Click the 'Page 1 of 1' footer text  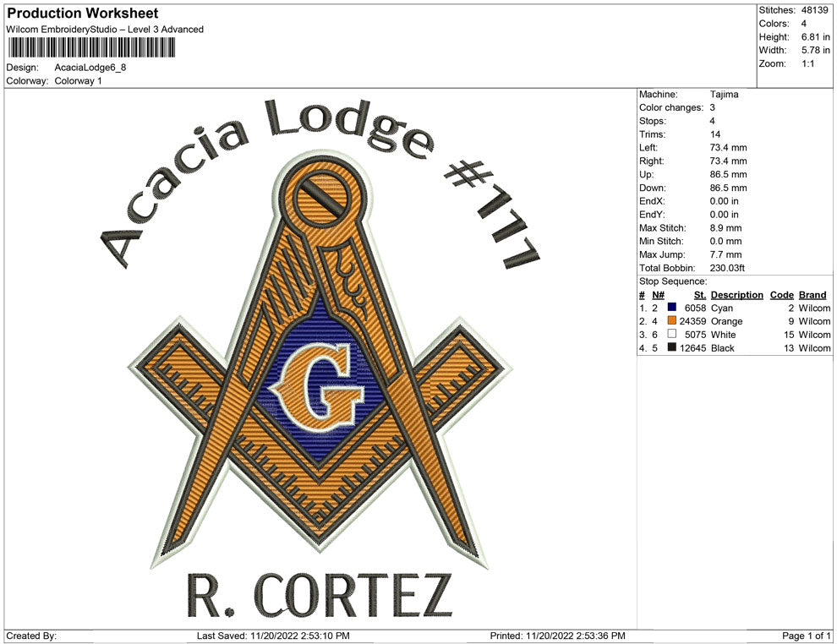(806, 636)
